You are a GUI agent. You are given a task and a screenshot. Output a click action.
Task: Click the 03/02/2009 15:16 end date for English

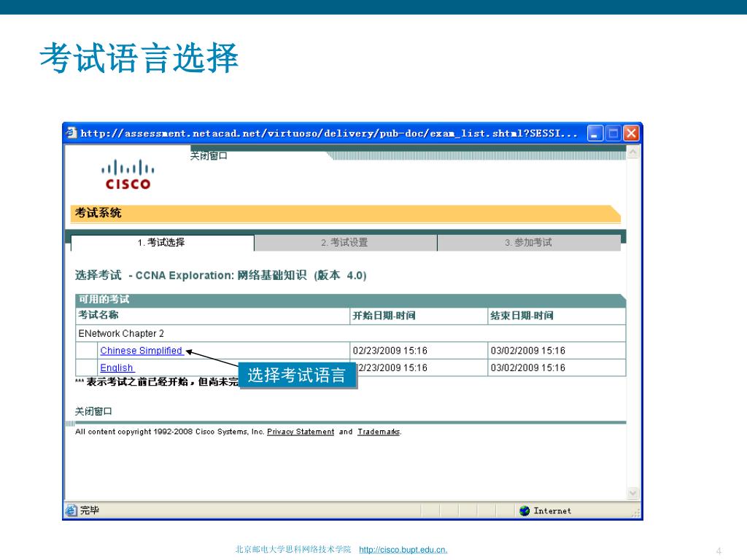[x=528, y=367]
